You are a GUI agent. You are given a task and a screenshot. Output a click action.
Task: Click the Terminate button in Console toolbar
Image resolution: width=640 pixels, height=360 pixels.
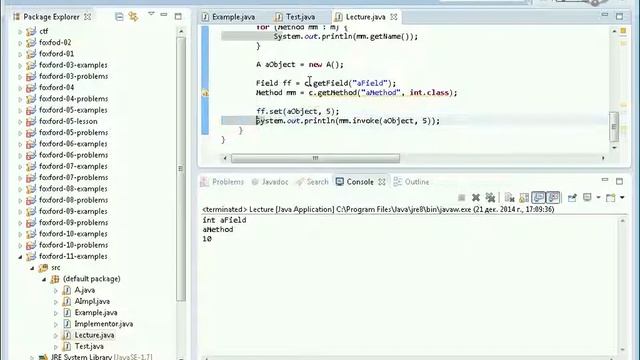click(x=462, y=198)
